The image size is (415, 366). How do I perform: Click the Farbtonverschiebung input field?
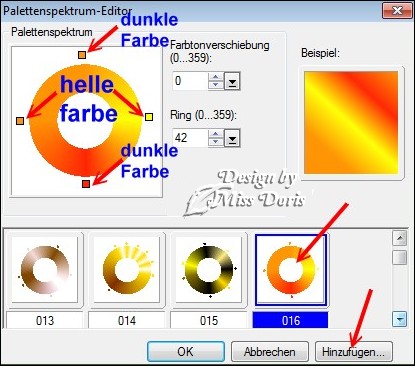(x=190, y=81)
